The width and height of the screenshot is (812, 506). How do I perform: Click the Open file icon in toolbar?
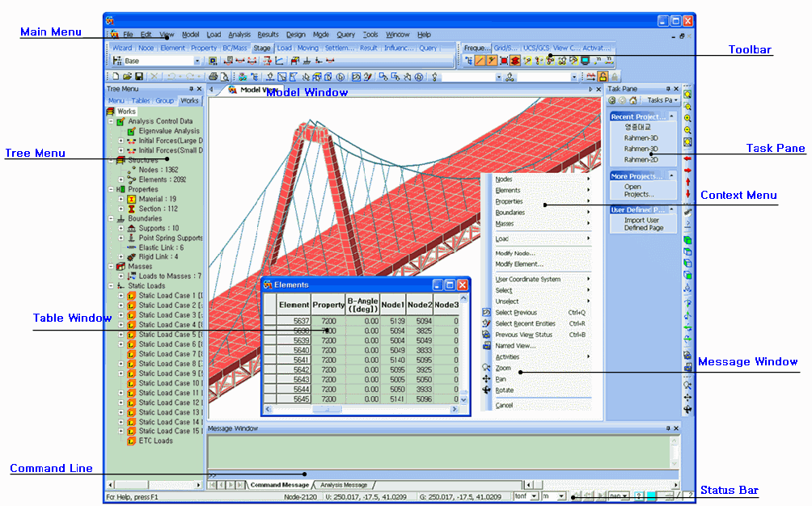[127, 77]
